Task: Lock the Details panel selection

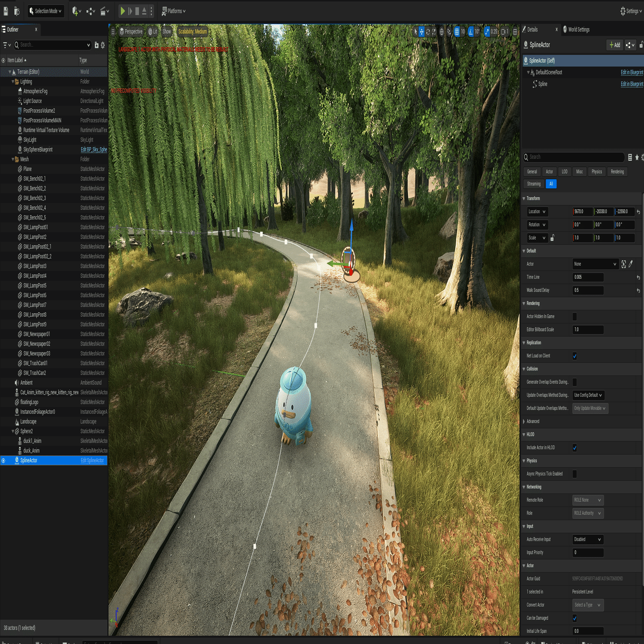Action: pyautogui.click(x=642, y=45)
